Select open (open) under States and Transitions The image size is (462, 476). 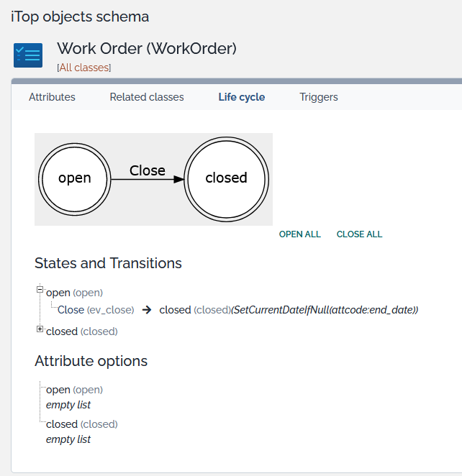(x=74, y=293)
